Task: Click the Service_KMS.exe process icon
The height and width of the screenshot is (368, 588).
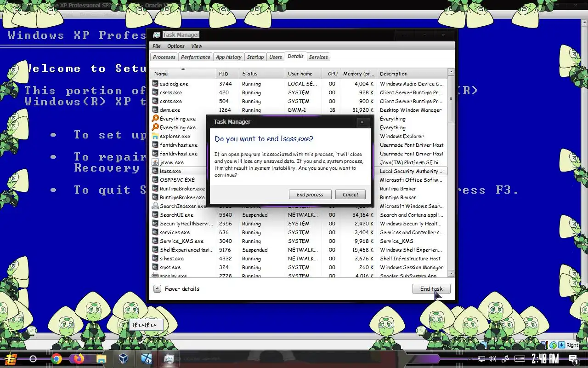Action: click(x=155, y=241)
